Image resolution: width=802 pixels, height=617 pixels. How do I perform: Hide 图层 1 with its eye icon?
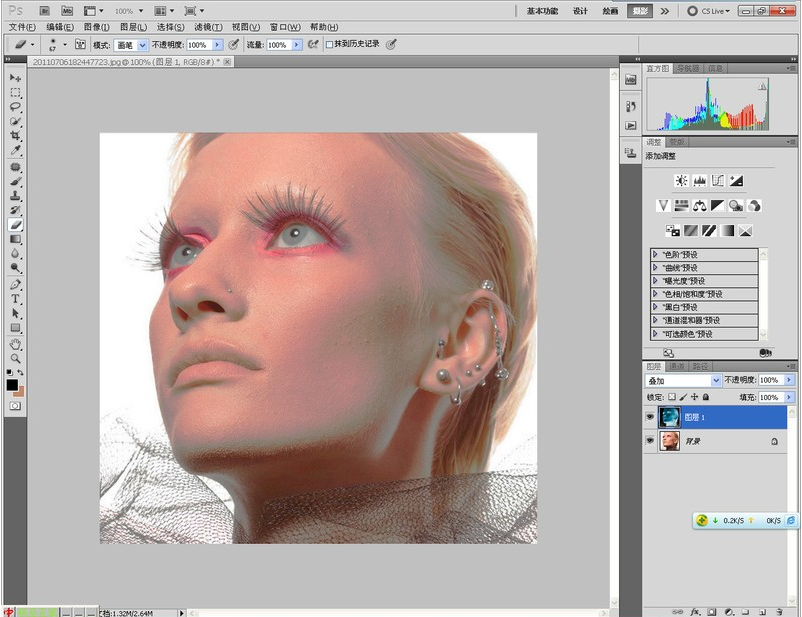tap(650, 416)
